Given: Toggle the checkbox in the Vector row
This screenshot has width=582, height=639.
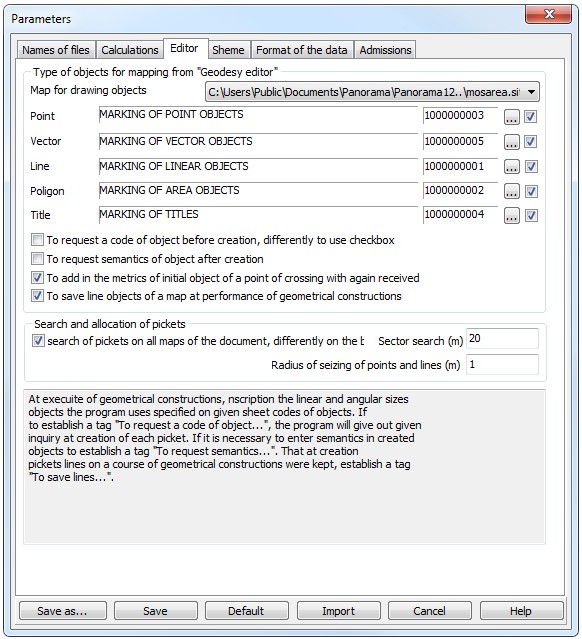Looking at the screenshot, I should pos(531,142).
